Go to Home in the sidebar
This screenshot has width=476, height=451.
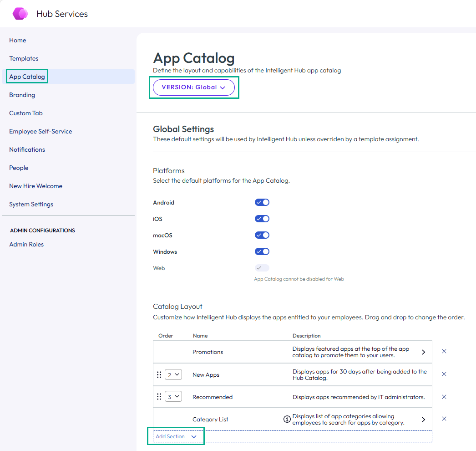click(18, 40)
